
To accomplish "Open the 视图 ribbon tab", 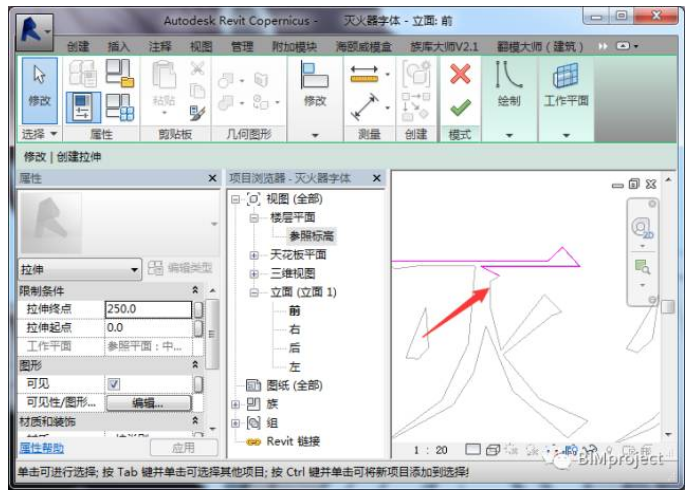I will click(x=201, y=46).
